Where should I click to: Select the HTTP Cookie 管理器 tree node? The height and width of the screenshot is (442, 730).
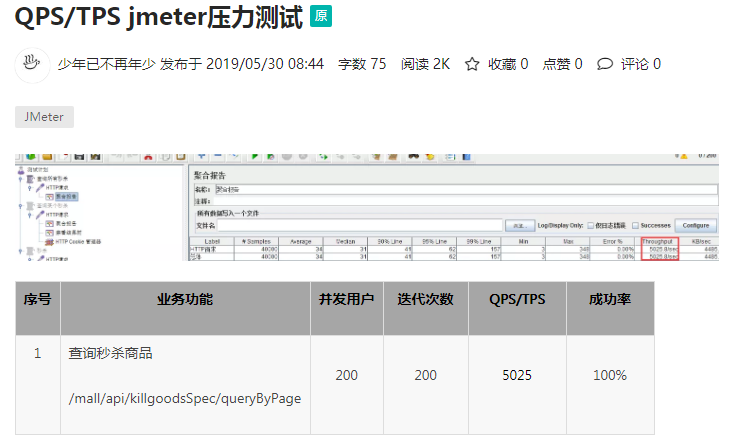pos(78,242)
